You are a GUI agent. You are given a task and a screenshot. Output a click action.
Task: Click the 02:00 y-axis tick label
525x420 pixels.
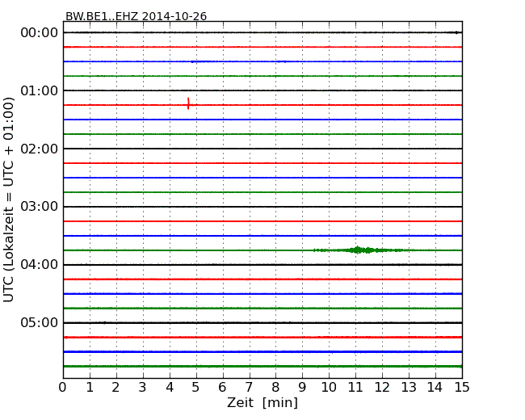point(40,149)
